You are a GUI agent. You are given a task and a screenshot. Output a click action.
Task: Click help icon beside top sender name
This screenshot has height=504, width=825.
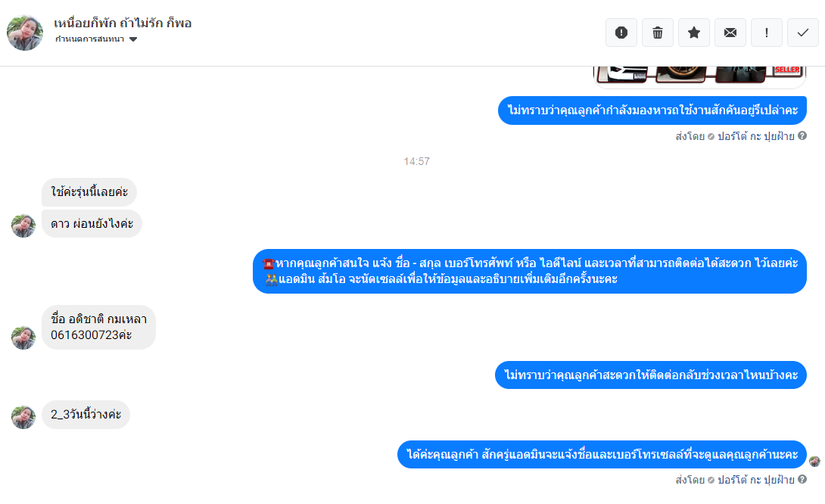pos(802,135)
